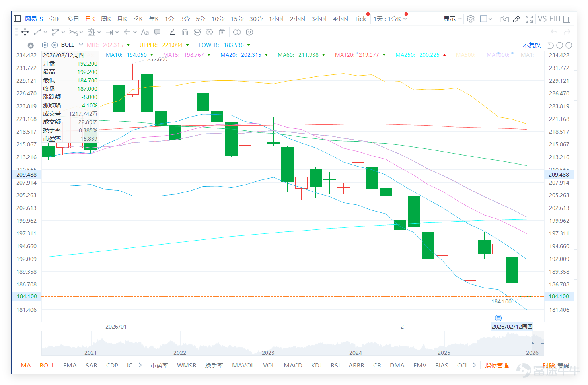Image resolution: width=588 pixels, height=385 pixels.
Task: Open the BOLL indicator dropdown
Action: (x=81, y=45)
